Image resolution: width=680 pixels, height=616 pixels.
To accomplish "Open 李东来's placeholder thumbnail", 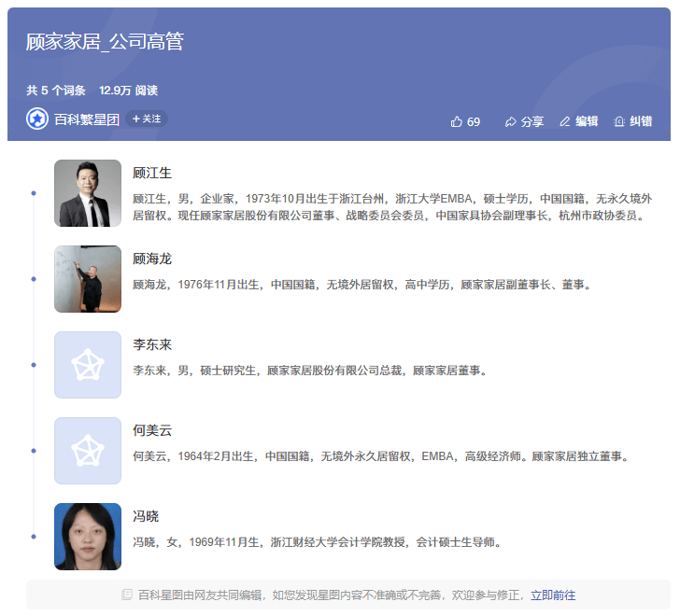I will pyautogui.click(x=88, y=365).
